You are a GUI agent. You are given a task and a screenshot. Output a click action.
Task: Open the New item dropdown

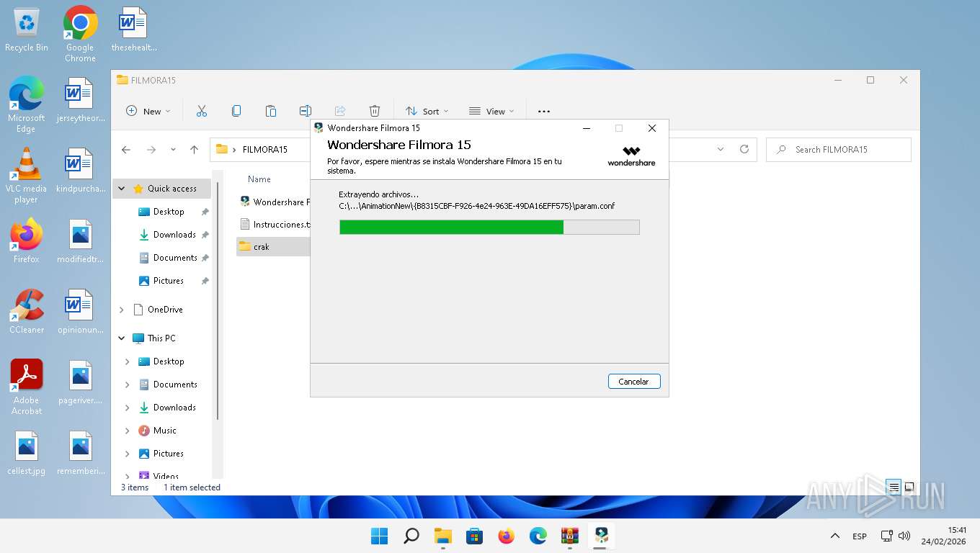point(148,111)
